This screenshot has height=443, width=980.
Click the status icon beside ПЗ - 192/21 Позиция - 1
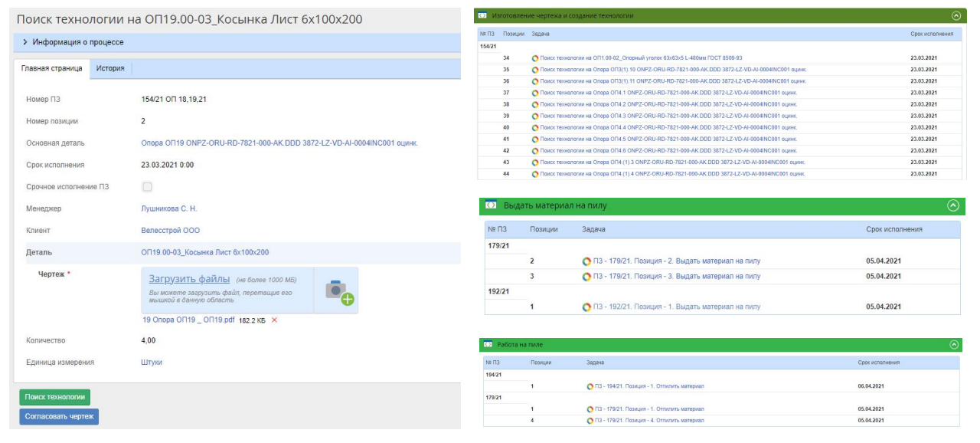(x=587, y=307)
